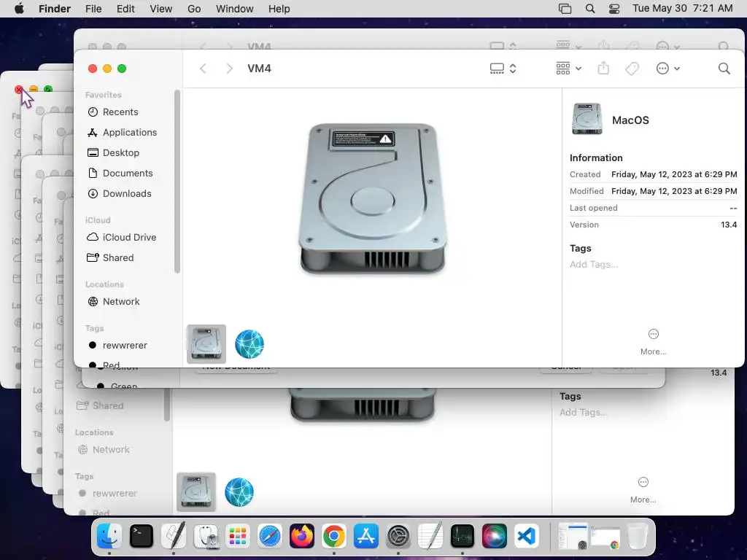Click the Edit Tags icon in the toolbar
The image size is (747, 560).
click(632, 69)
